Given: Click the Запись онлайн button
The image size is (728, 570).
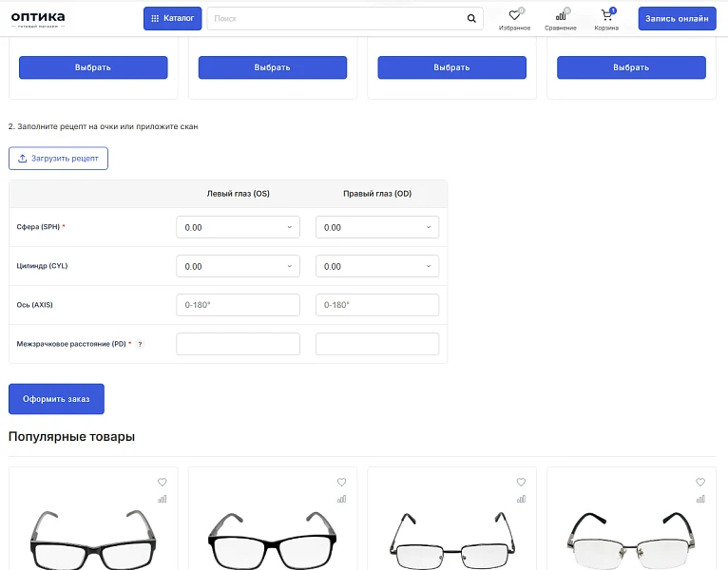Looking at the screenshot, I should click(x=677, y=19).
